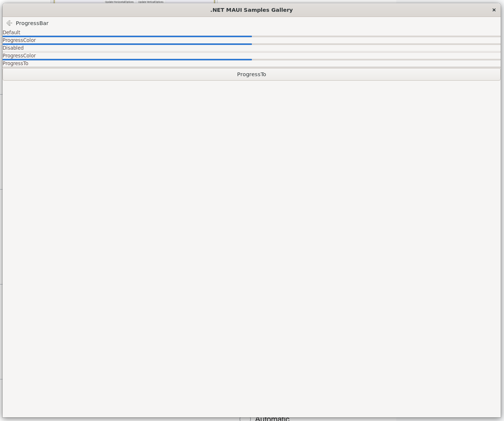Click Update VerticalOptions in the background window

[151, 2]
